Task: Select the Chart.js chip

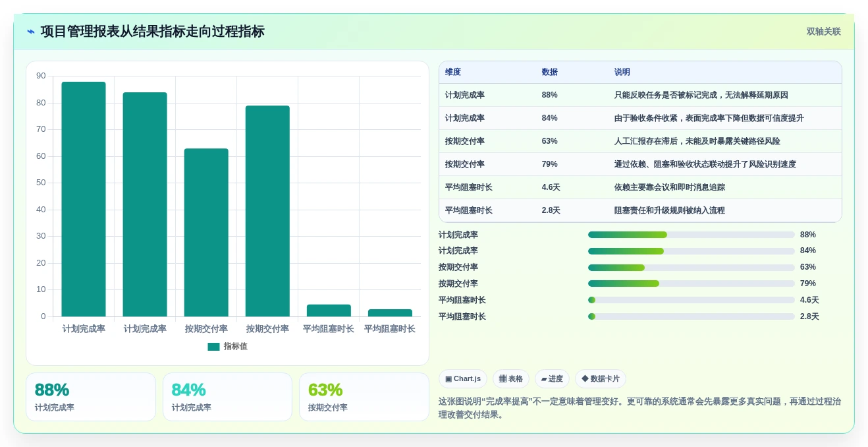Action: tap(463, 379)
